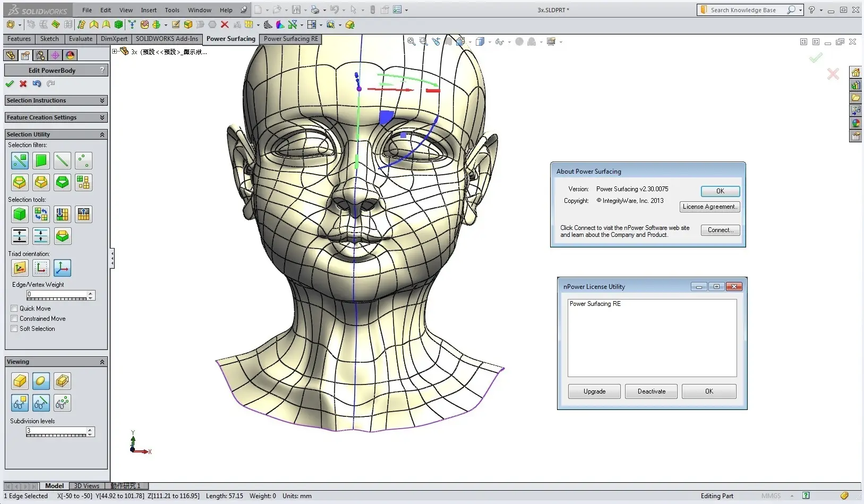
Task: Open the Tools menu
Action: tap(172, 10)
